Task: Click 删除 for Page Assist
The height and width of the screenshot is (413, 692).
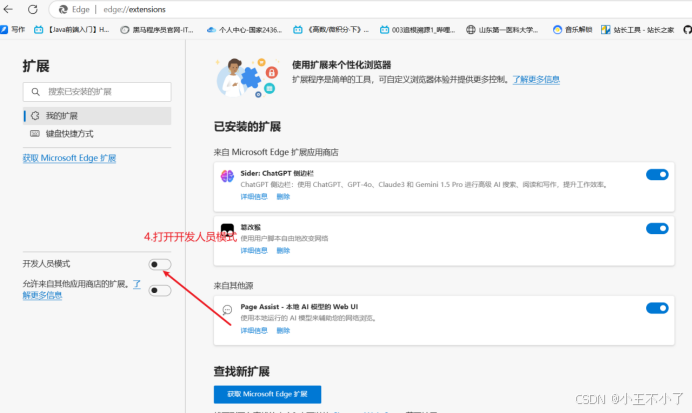Action: point(283,330)
